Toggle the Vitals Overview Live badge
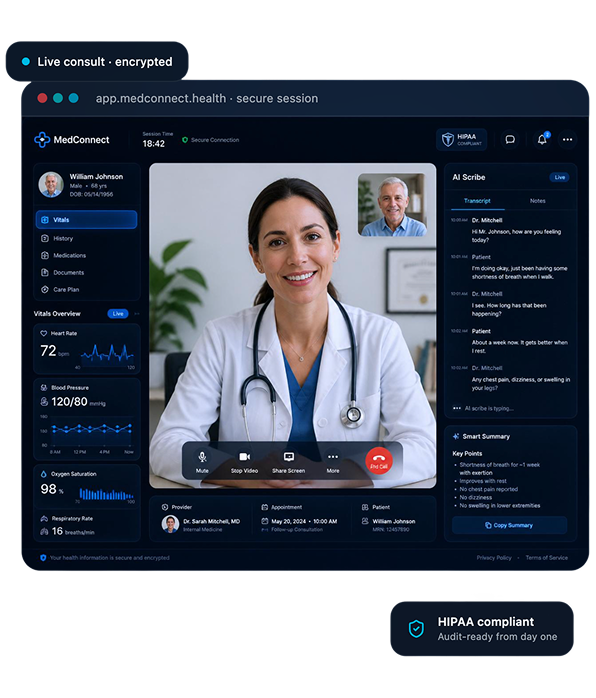This screenshot has width=596, height=698. [x=118, y=314]
